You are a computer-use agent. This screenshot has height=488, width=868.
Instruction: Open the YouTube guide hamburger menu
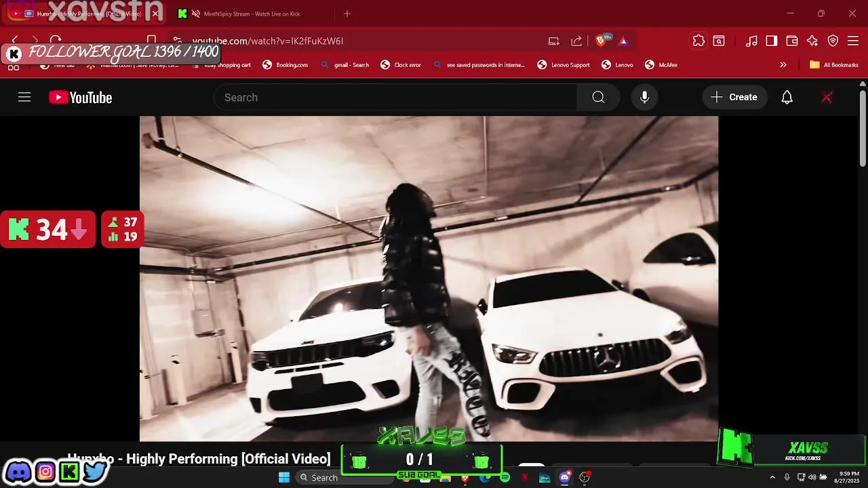[x=24, y=97]
